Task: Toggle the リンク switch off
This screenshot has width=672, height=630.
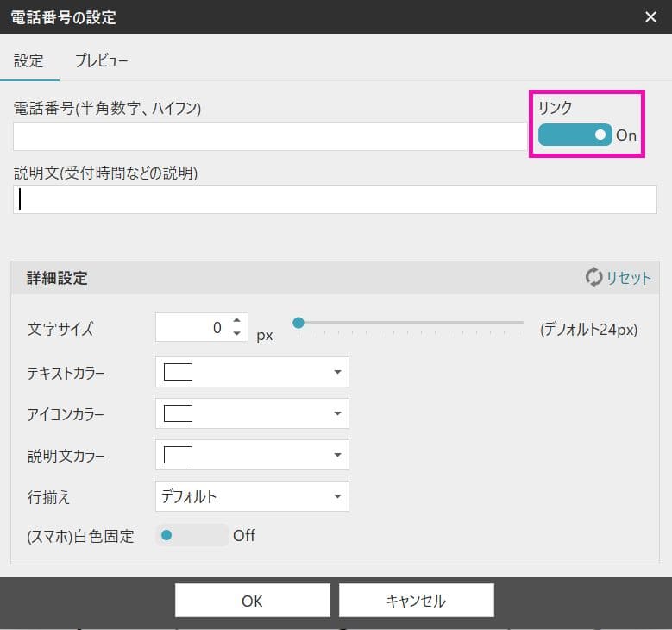Action: point(575,135)
